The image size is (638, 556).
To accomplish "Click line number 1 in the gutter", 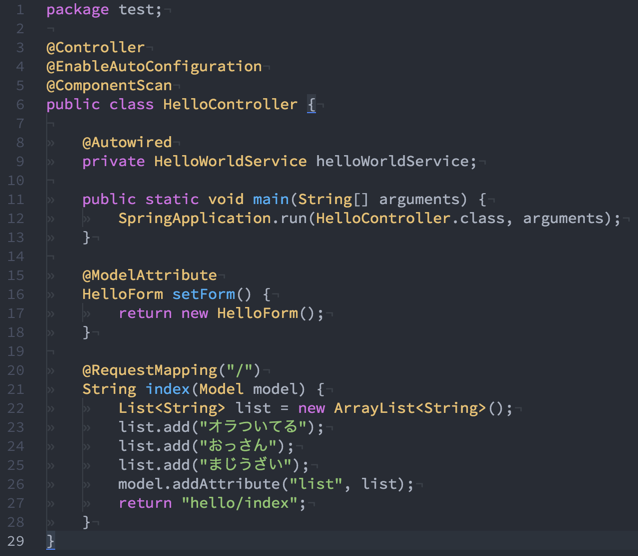I will point(20,10).
